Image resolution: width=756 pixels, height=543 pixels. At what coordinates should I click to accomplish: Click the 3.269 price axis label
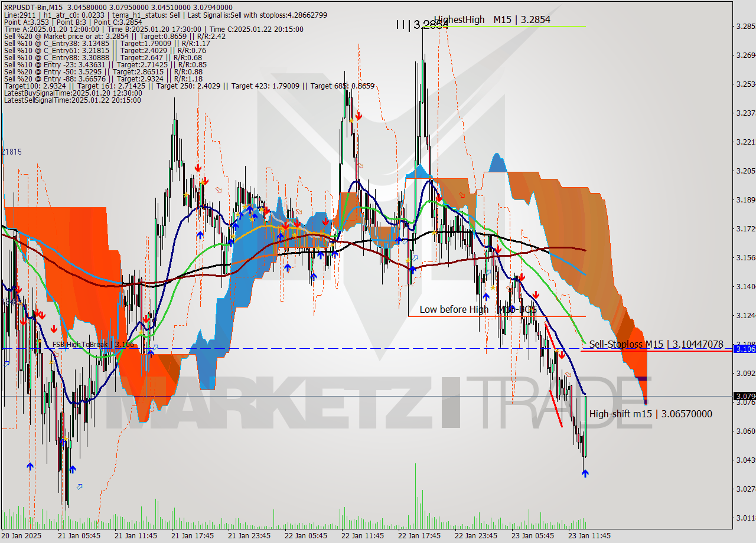(746, 55)
